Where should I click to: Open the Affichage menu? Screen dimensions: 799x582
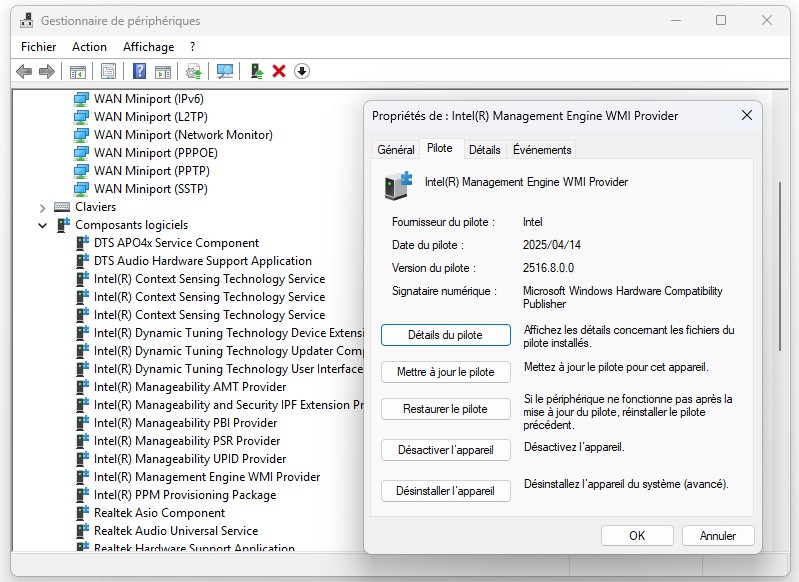click(x=148, y=47)
